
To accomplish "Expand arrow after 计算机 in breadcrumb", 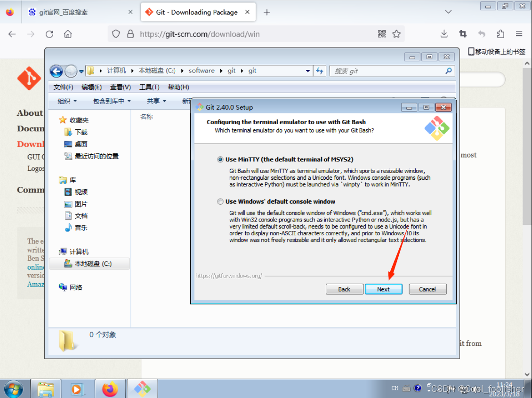I will (132, 71).
